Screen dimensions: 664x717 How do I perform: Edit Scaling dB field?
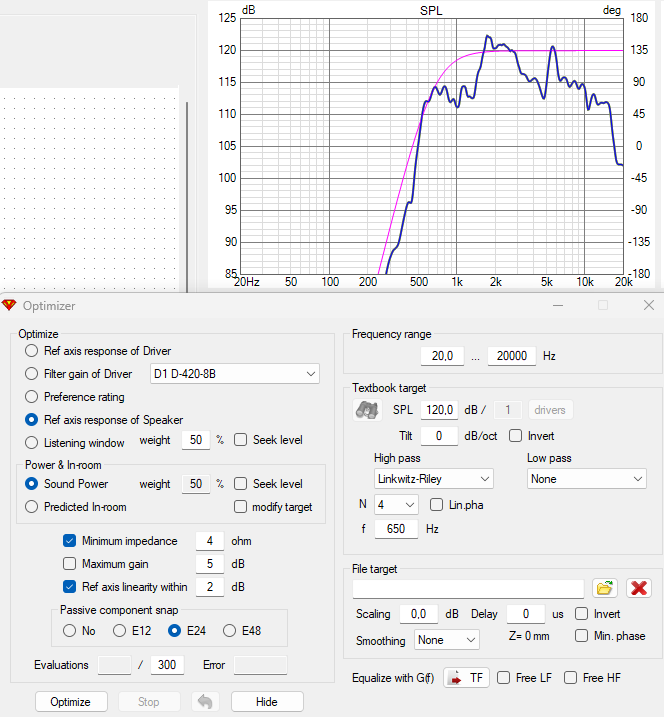[x=418, y=614]
